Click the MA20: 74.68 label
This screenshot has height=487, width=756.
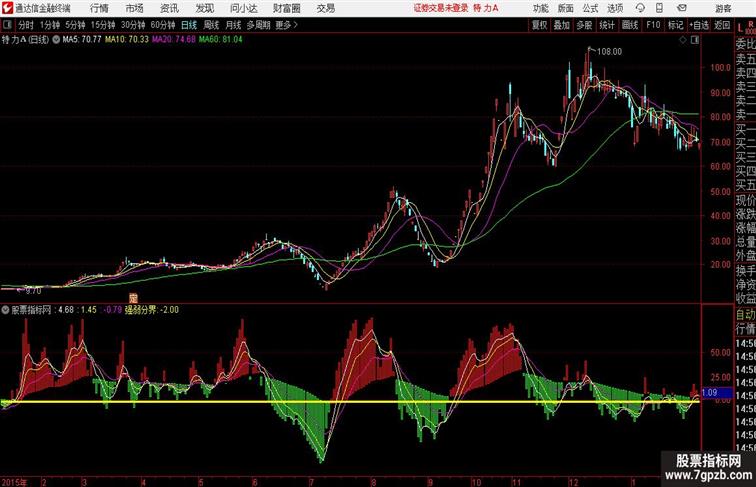174,40
